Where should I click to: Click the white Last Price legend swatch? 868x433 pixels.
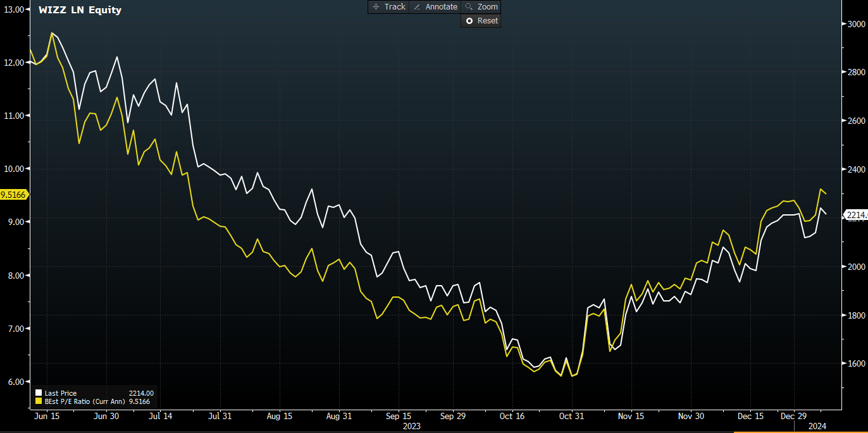click(39, 393)
